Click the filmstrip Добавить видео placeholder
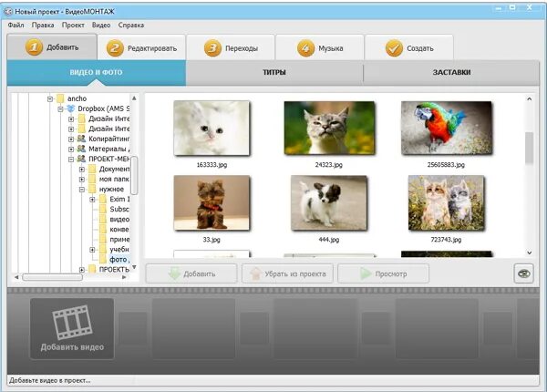Image resolution: width=547 pixels, height=392 pixels. click(x=72, y=328)
